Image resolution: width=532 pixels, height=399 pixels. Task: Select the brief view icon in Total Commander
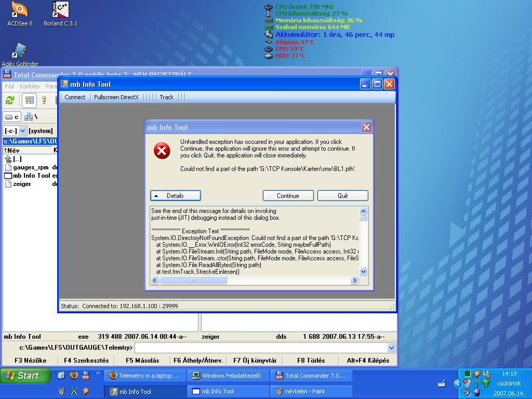pyautogui.click(x=30, y=100)
